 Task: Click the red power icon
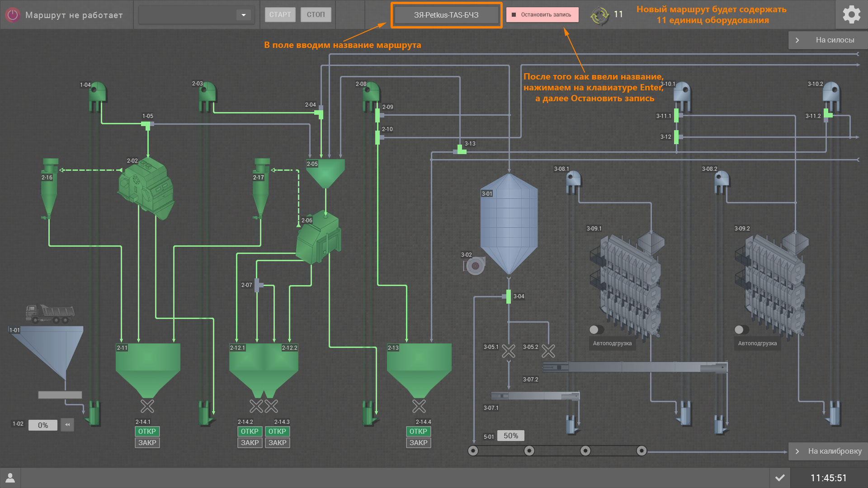click(x=13, y=15)
